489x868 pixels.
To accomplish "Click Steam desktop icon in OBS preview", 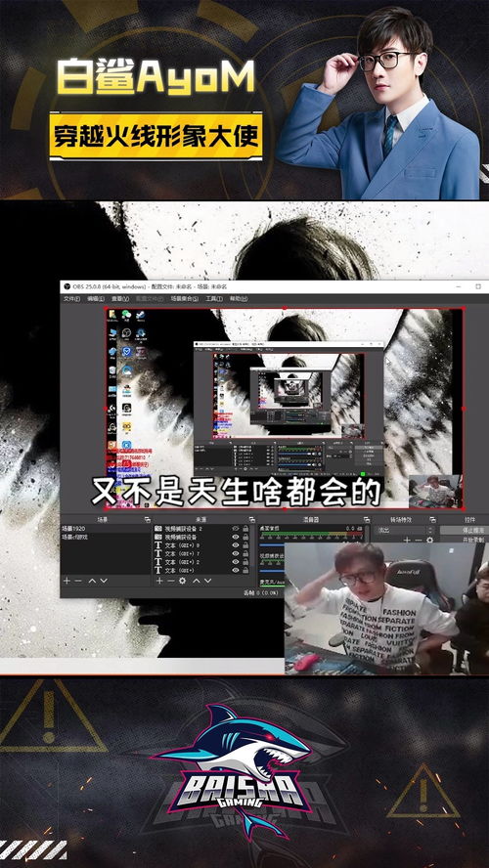I will coord(141,316).
